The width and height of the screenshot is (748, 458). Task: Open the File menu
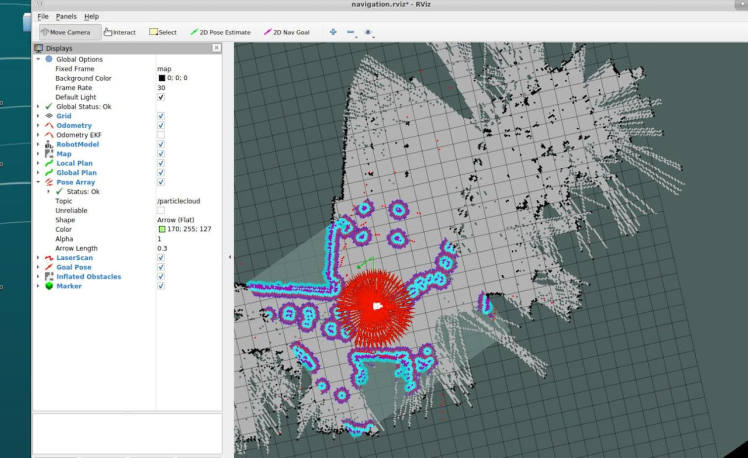click(43, 17)
